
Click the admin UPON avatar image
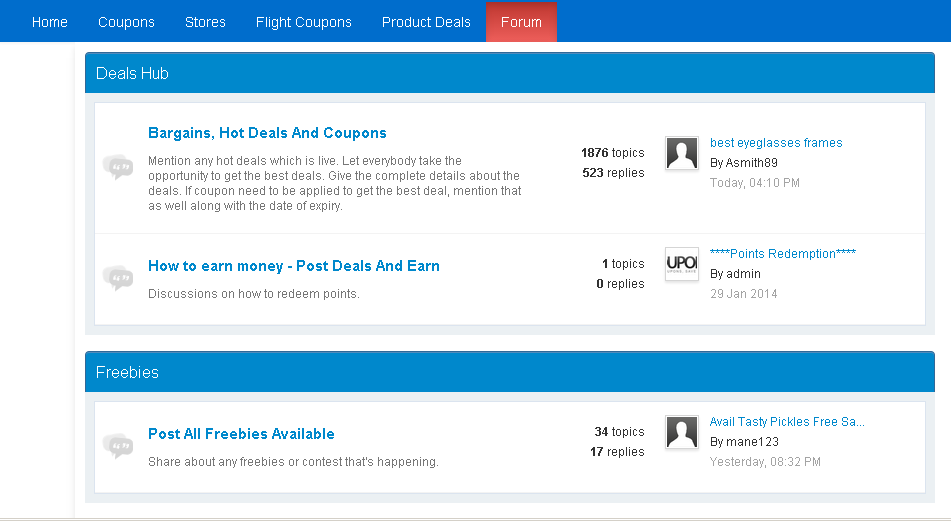point(682,264)
